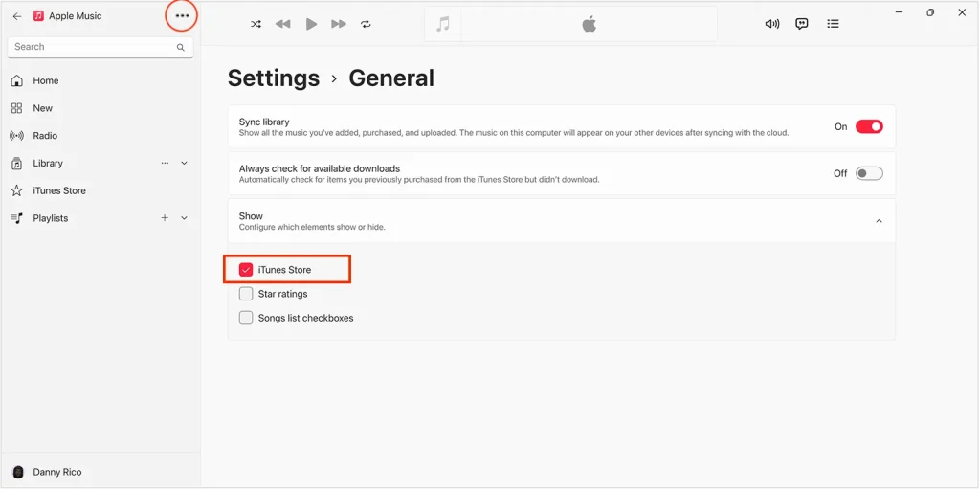Viewport: 980px width, 489px height.
Task: Select Playlists in the sidebar
Action: pos(50,218)
